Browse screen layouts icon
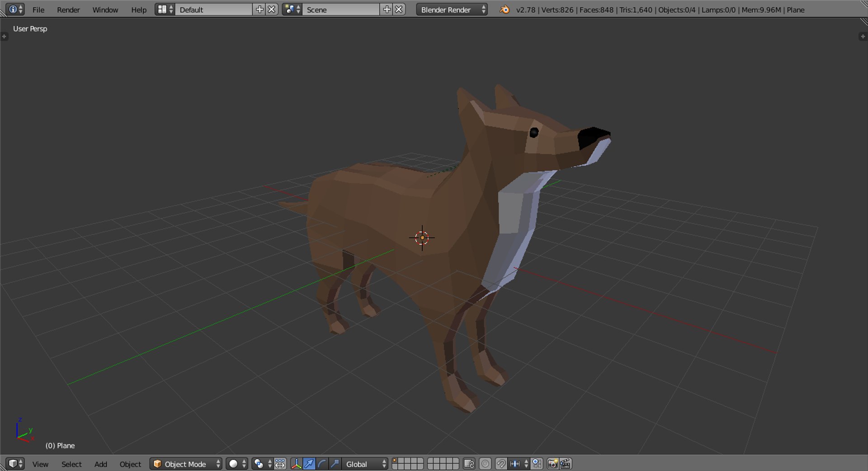 [x=165, y=10]
